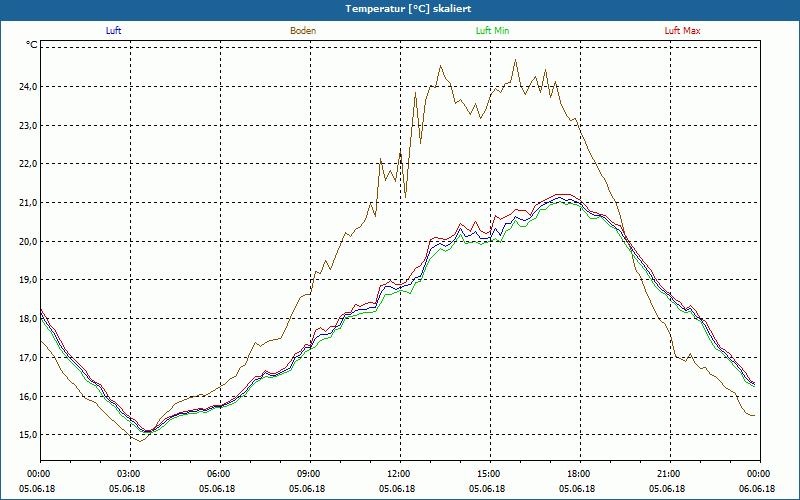Click the red Luft Max legend label
The image size is (800, 500).
point(682,31)
